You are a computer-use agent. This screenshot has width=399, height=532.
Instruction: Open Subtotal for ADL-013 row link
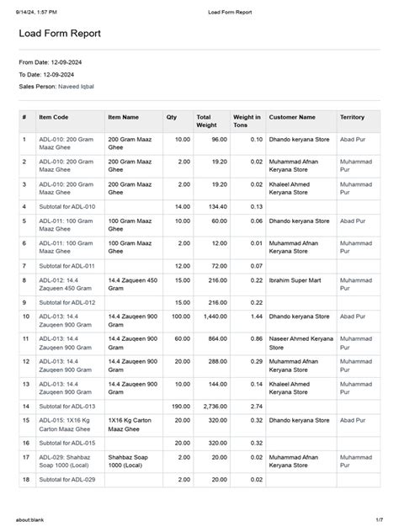pyautogui.click(x=66, y=406)
